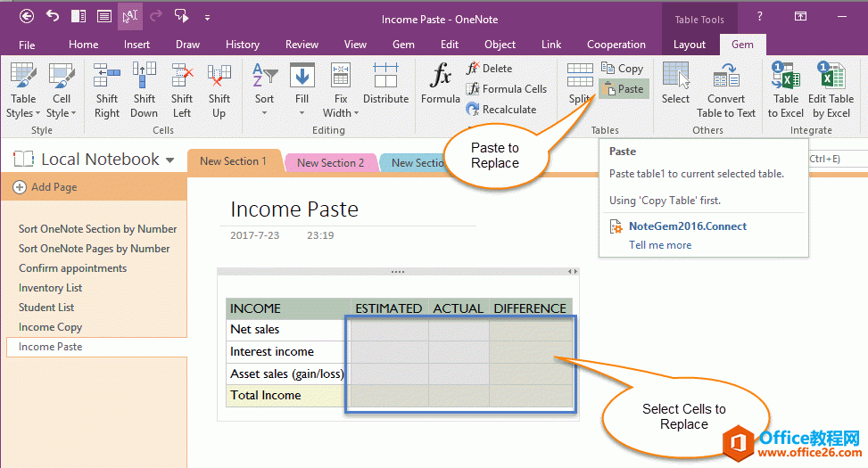The width and height of the screenshot is (868, 468).
Task: Click the Fill button
Action: click(302, 90)
